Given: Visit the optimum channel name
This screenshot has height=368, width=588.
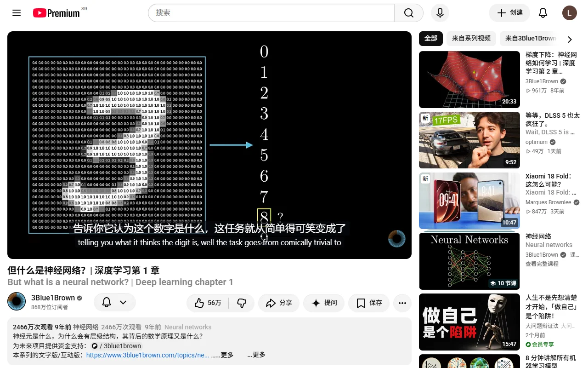Looking at the screenshot, I should 537,142.
